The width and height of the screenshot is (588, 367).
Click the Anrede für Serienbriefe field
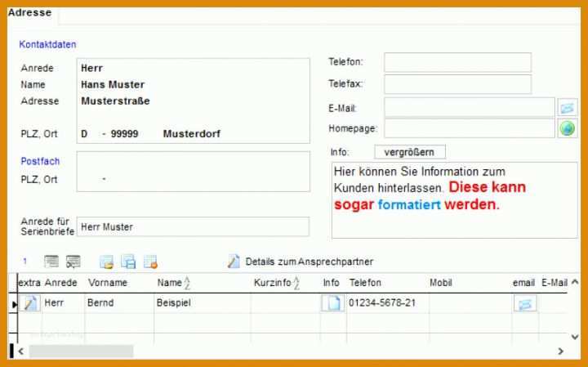193,226
